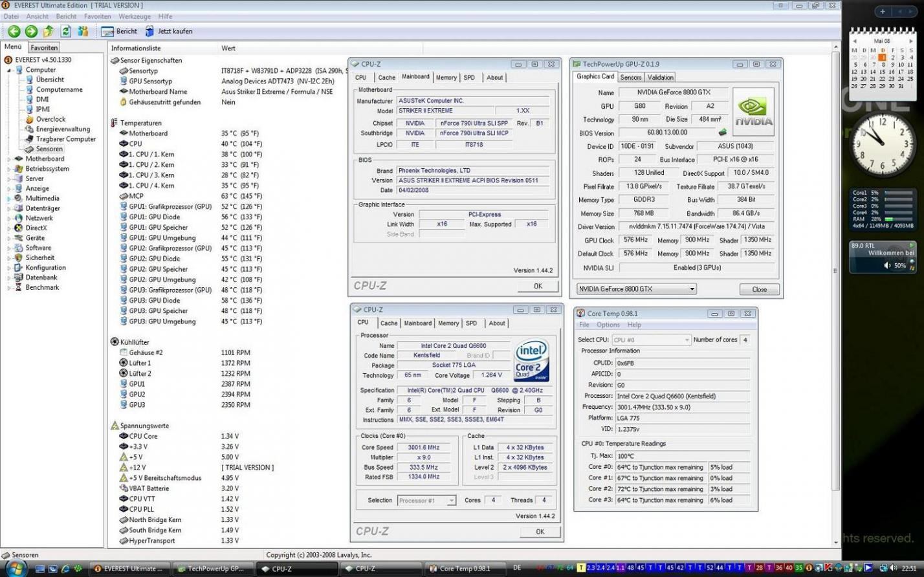Click the Spannungswerte warning icon
This screenshot has height=577, width=924.
(115, 426)
